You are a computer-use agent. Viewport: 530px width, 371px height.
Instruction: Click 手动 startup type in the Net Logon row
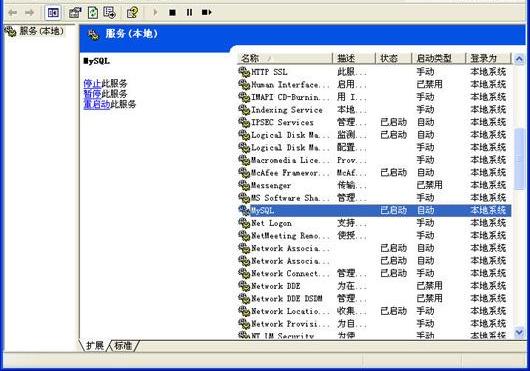coord(426,223)
